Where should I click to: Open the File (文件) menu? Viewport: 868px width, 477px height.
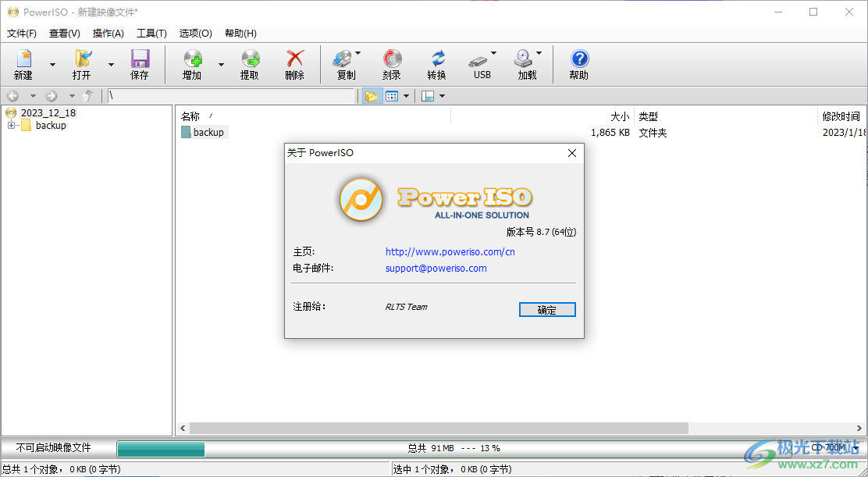click(22, 34)
